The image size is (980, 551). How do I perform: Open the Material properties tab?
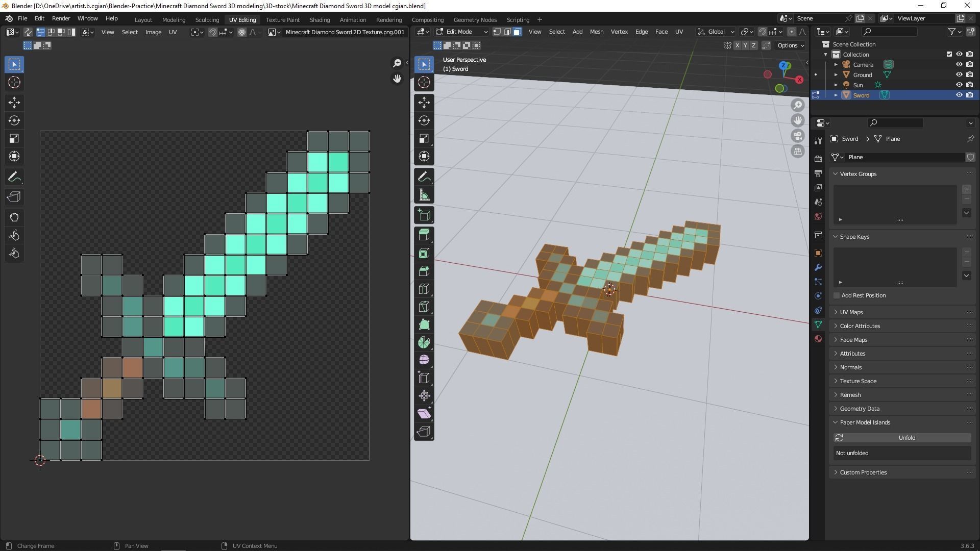click(818, 339)
